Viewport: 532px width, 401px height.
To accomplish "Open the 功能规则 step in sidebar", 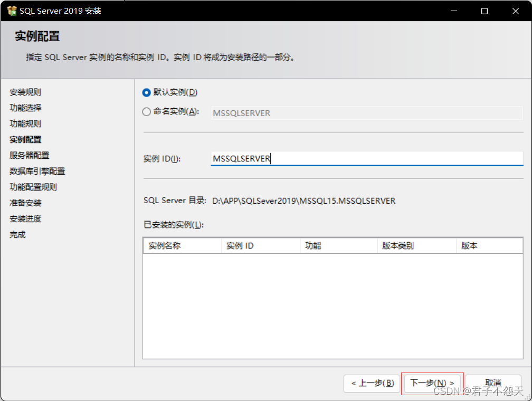I will pos(25,123).
